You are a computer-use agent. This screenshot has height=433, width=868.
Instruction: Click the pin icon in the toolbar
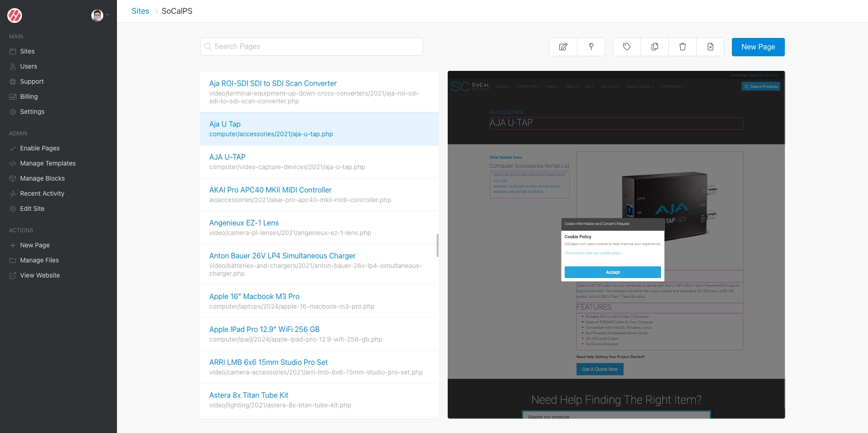pos(591,47)
